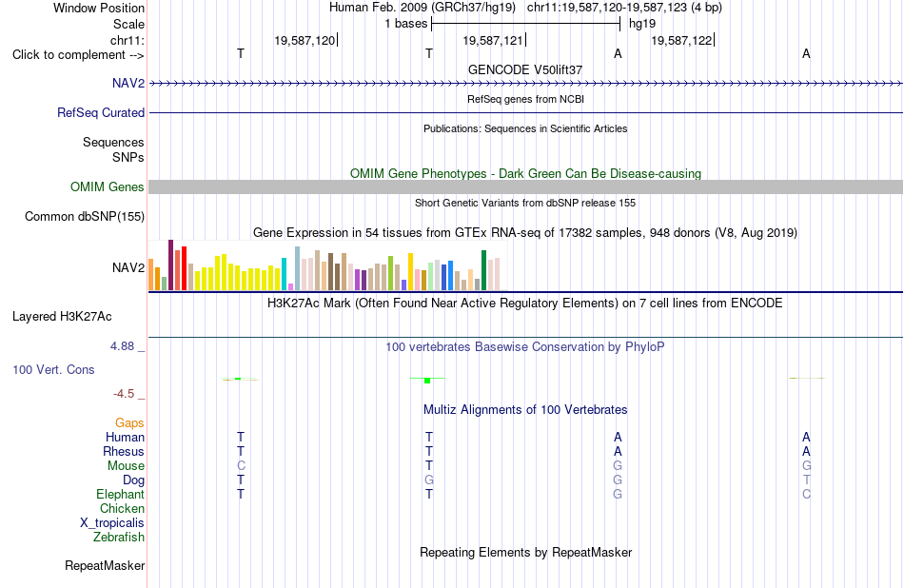Click the OMIM Gene Phenotypes title

pos(525,173)
